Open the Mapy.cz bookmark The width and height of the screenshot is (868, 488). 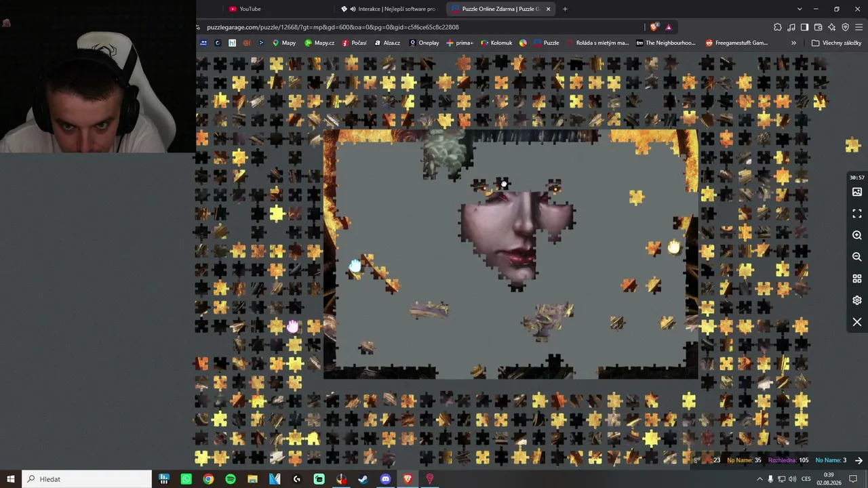[319, 43]
